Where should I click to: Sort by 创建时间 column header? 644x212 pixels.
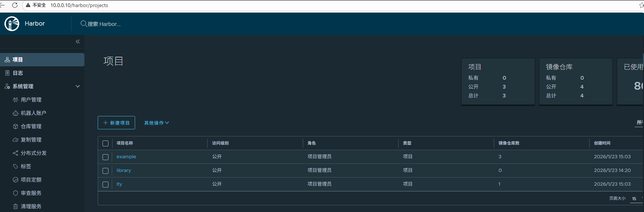(x=602, y=143)
